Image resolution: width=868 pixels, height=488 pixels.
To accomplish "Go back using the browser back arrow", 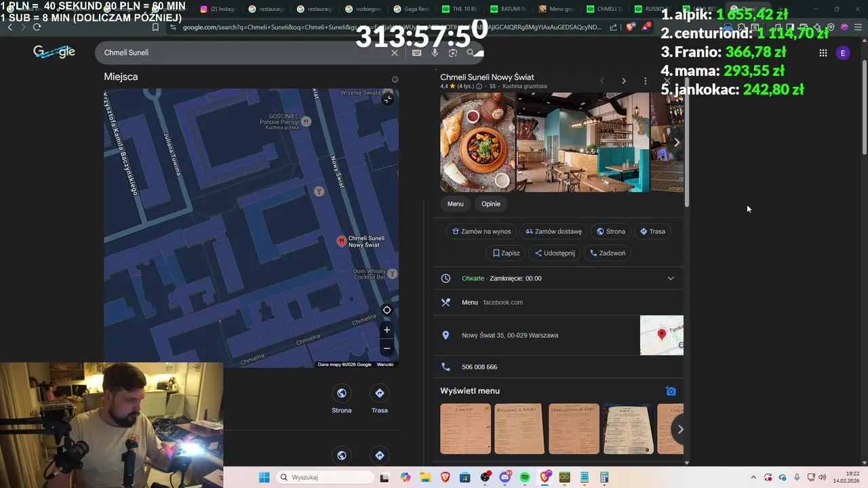I will click(x=9, y=27).
